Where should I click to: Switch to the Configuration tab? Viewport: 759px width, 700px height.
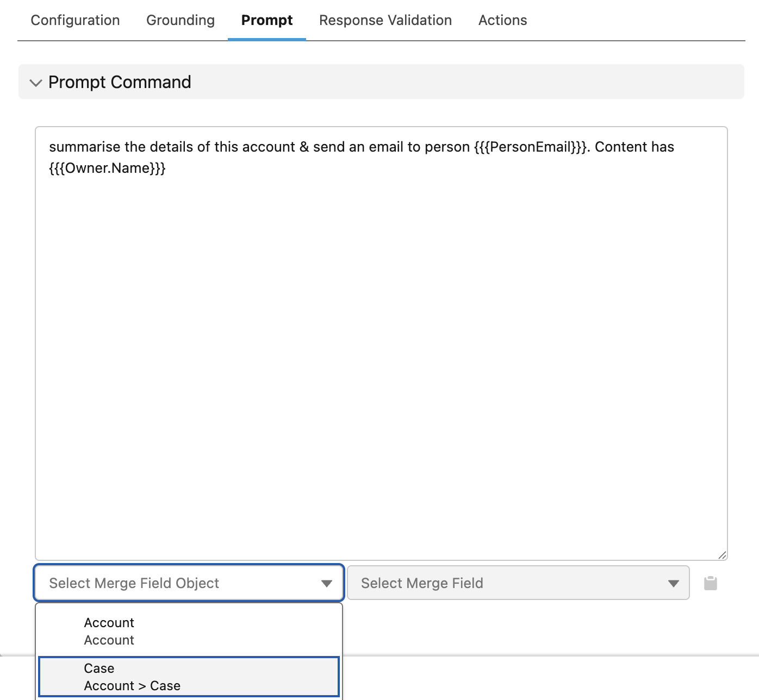pyautogui.click(x=75, y=21)
